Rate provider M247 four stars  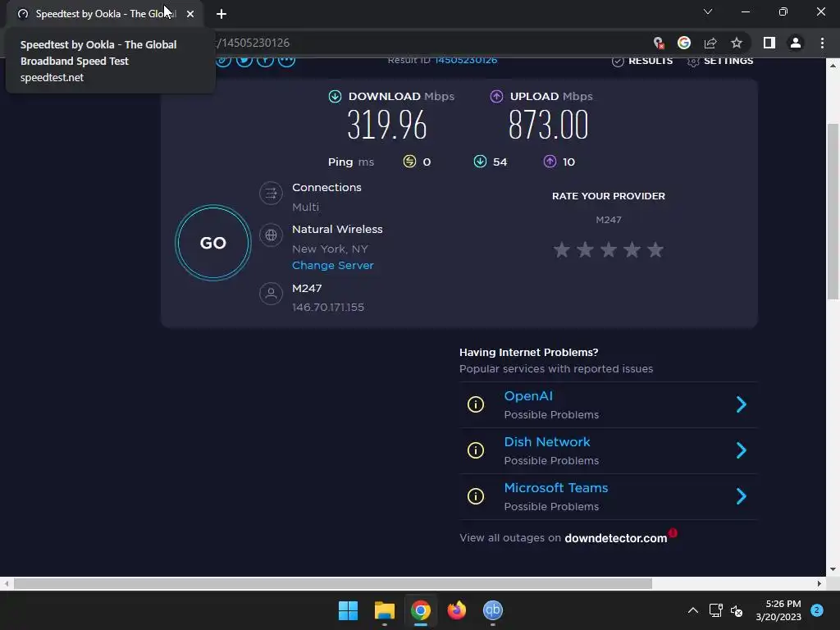coord(632,249)
